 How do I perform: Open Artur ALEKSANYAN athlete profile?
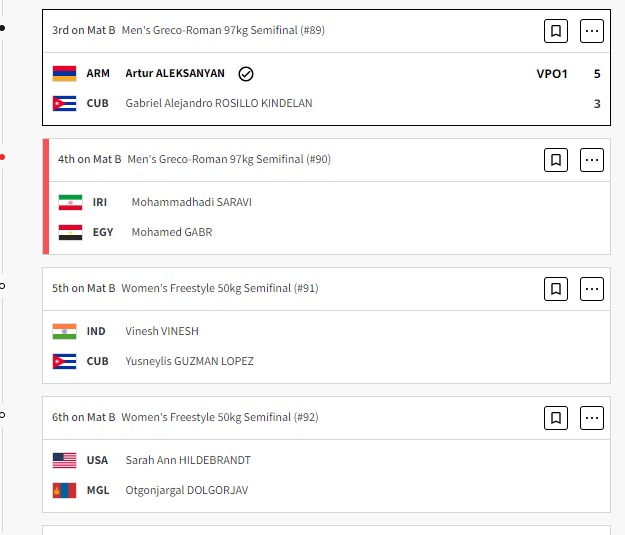click(x=175, y=74)
